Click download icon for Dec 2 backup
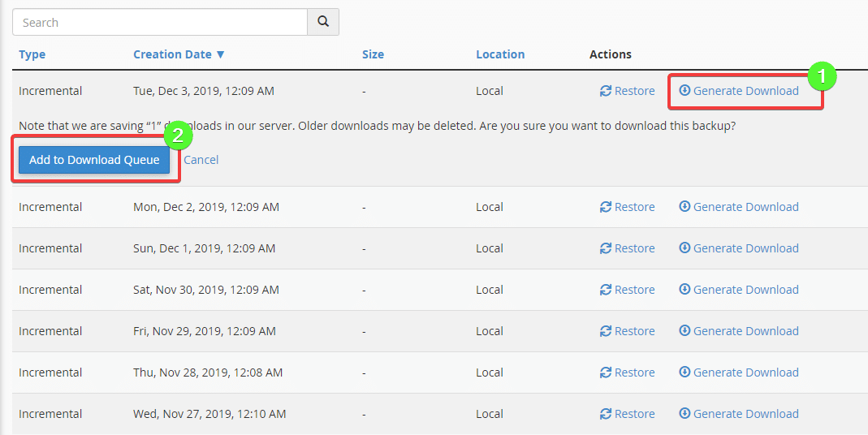 [x=684, y=207]
